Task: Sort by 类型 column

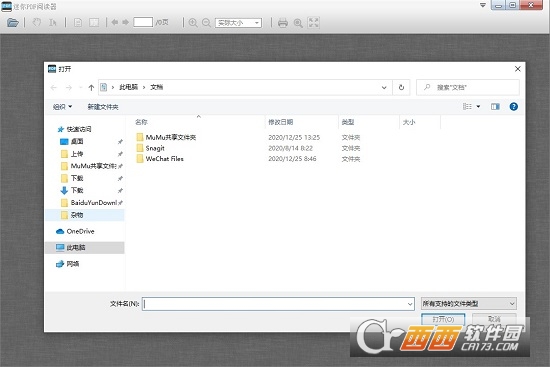Action: 348,122
